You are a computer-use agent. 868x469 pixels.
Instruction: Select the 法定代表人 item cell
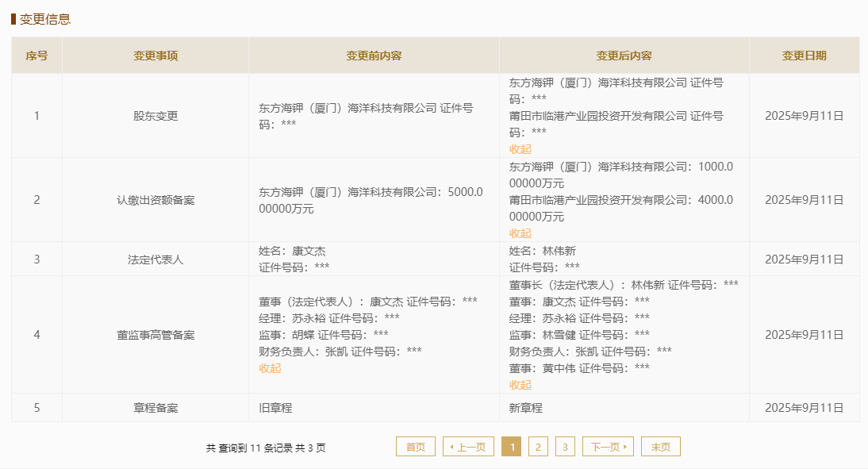click(x=156, y=259)
